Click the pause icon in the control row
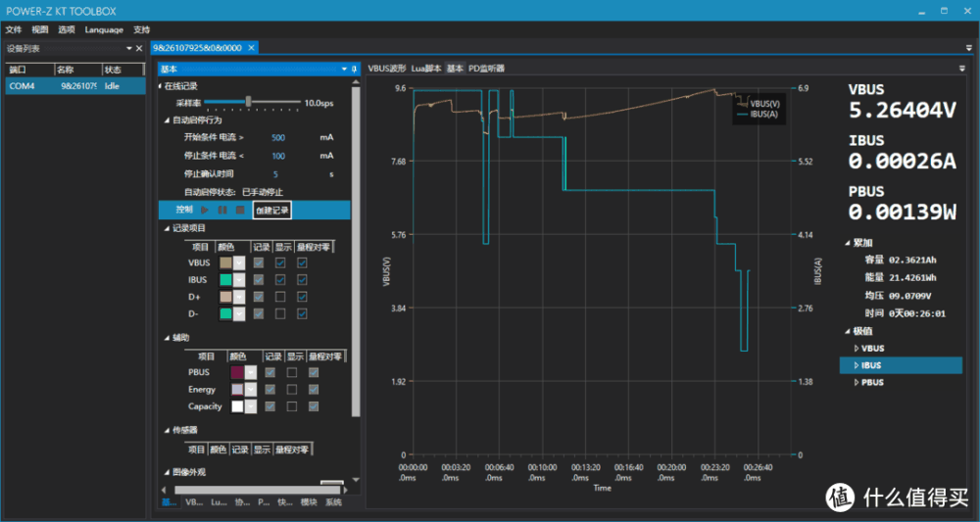 (x=222, y=211)
